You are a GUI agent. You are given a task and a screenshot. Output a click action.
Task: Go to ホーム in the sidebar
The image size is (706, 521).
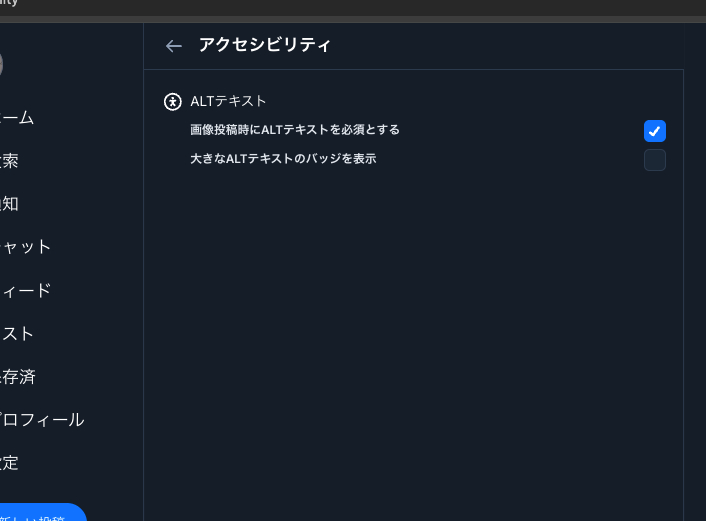[x=17, y=118]
